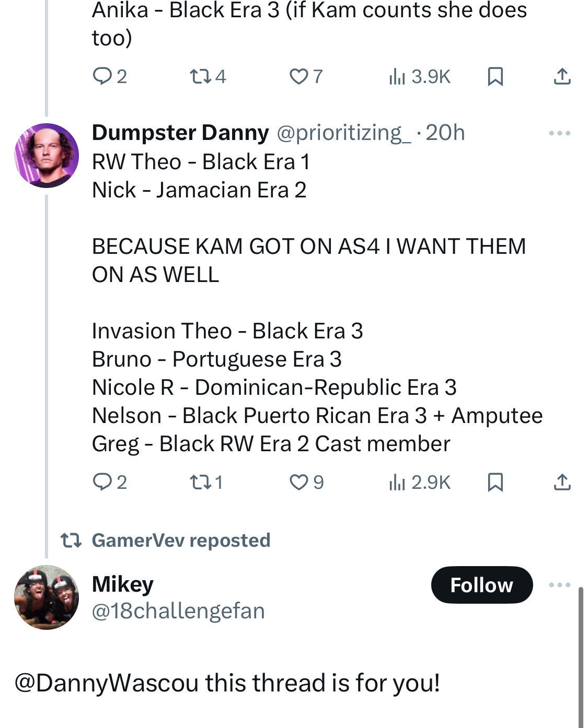The height and width of the screenshot is (728, 588).
Task: Reply to the Anika tweet with 2 replies
Action: [109, 76]
